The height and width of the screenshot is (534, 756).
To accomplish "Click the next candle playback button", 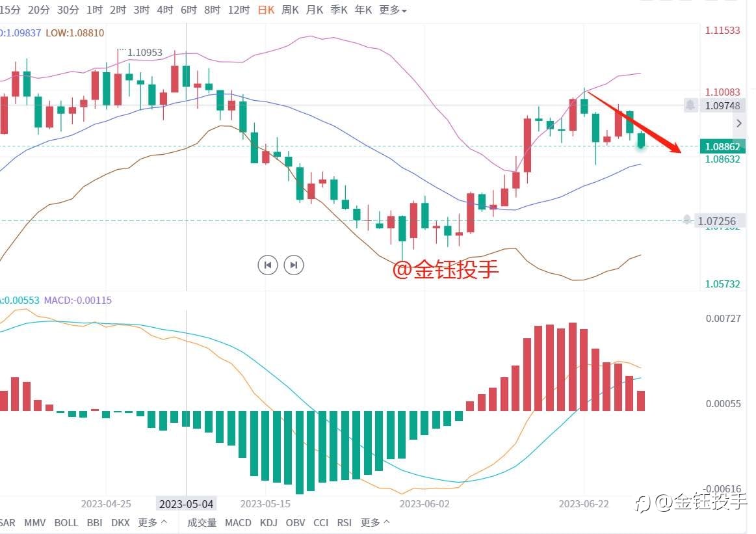I will (294, 265).
